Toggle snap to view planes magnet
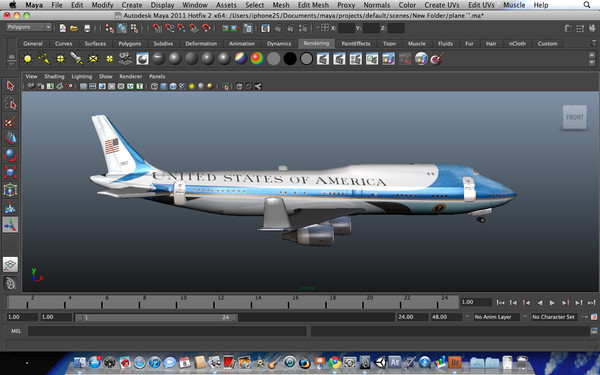 tap(194, 28)
